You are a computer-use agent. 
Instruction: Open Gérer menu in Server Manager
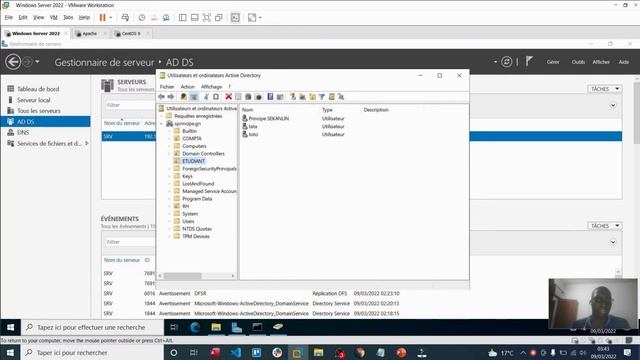tap(553, 62)
